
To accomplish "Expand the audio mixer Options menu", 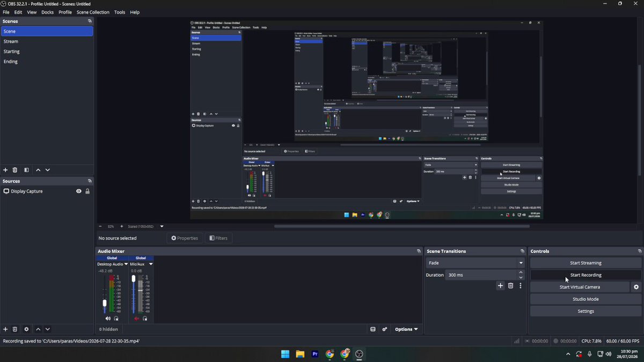I will click(406, 329).
